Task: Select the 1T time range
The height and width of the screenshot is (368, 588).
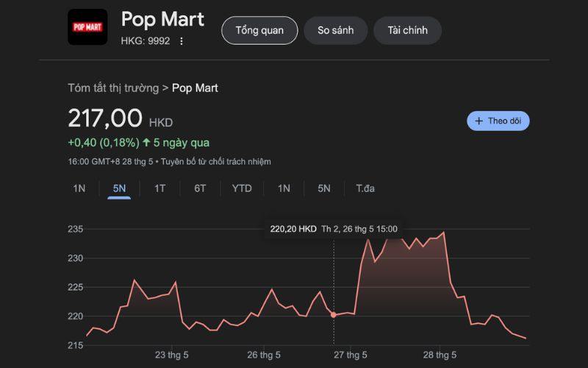Action: tap(159, 188)
